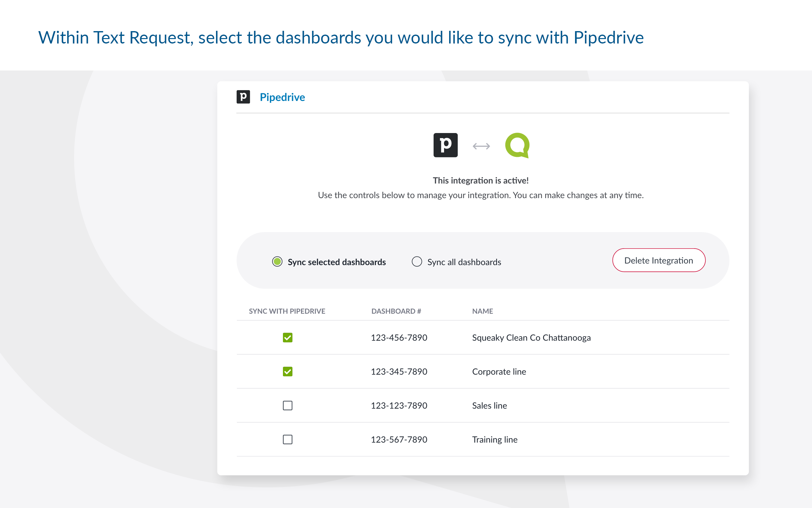Click the small Pipedrive logo in the header

pos(243,97)
